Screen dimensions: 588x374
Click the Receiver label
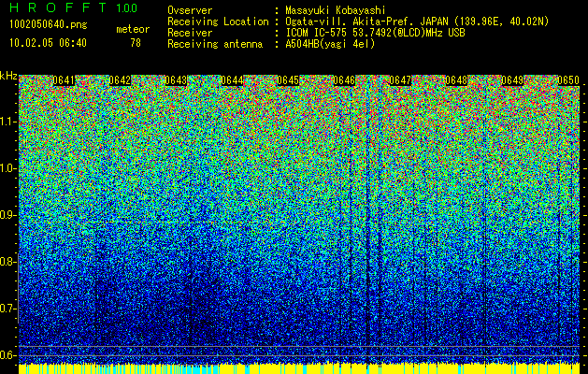(190, 33)
